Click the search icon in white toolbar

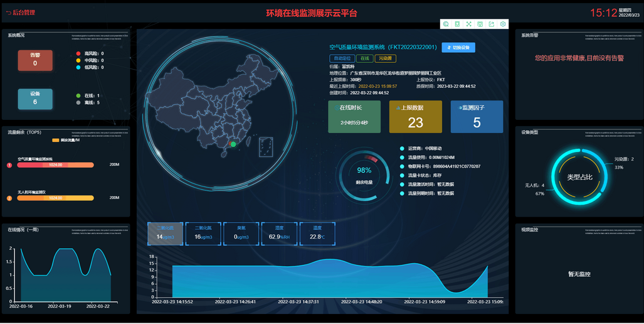click(x=446, y=24)
